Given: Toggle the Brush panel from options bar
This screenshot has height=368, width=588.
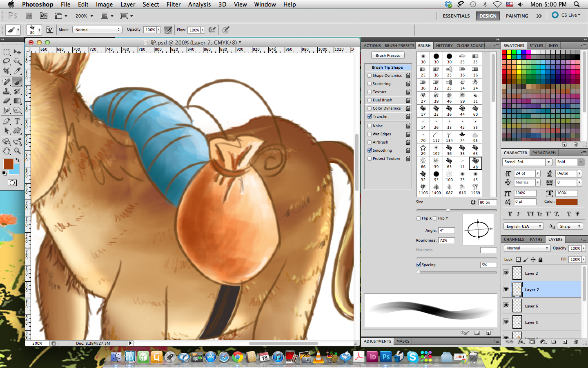Looking at the screenshot, I should coord(50,30).
